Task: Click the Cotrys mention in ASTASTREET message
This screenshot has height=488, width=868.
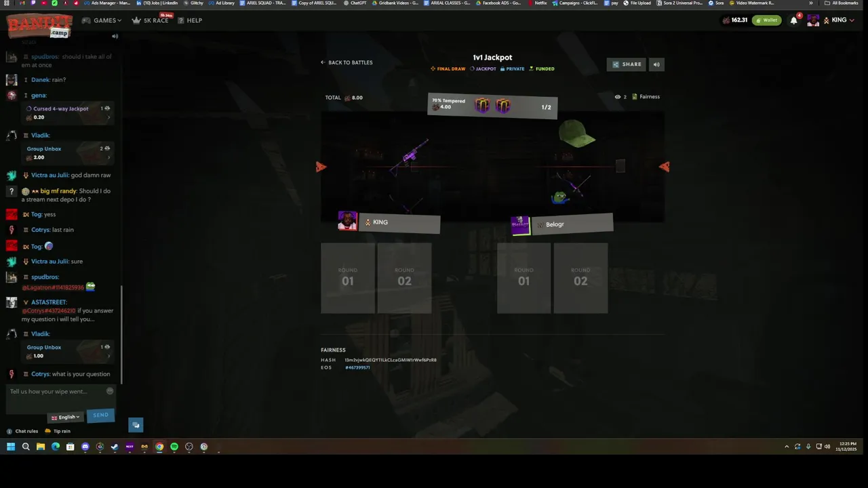Action: pyautogui.click(x=49, y=310)
